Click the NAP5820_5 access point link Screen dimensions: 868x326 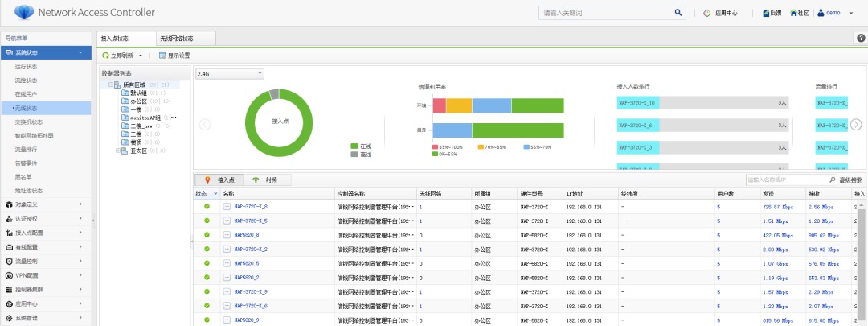246,263
